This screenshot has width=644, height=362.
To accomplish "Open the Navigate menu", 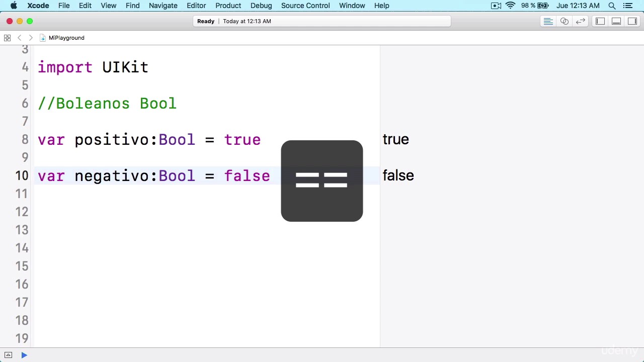I will pyautogui.click(x=163, y=6).
